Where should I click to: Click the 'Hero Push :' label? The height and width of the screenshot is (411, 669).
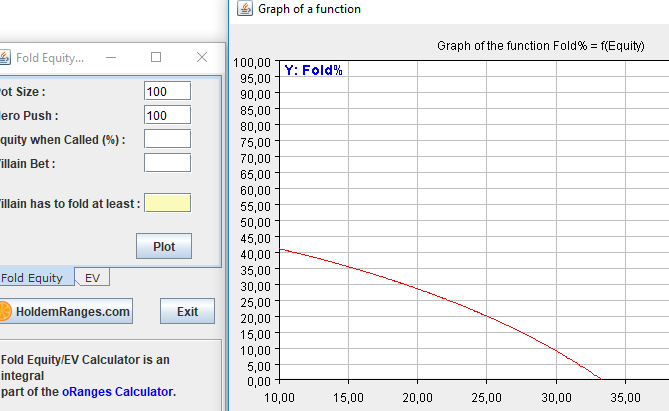[28, 116]
